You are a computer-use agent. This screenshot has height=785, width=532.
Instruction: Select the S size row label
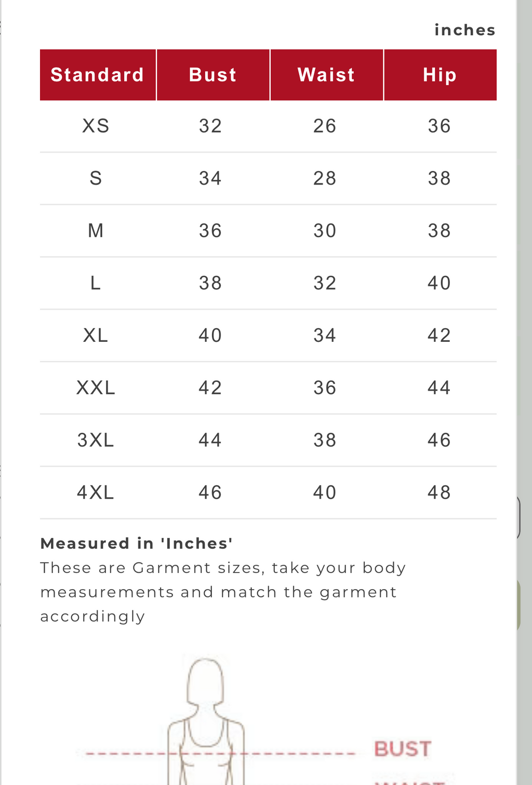[96, 178]
